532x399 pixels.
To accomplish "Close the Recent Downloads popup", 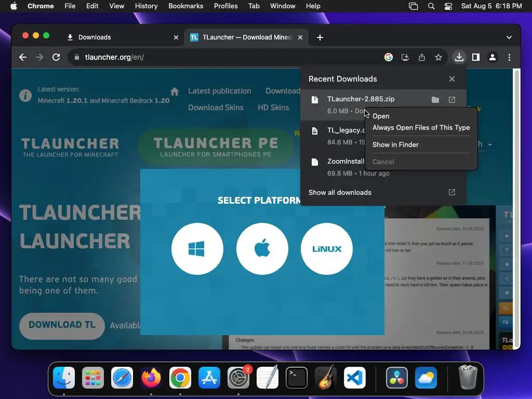I will [452, 79].
